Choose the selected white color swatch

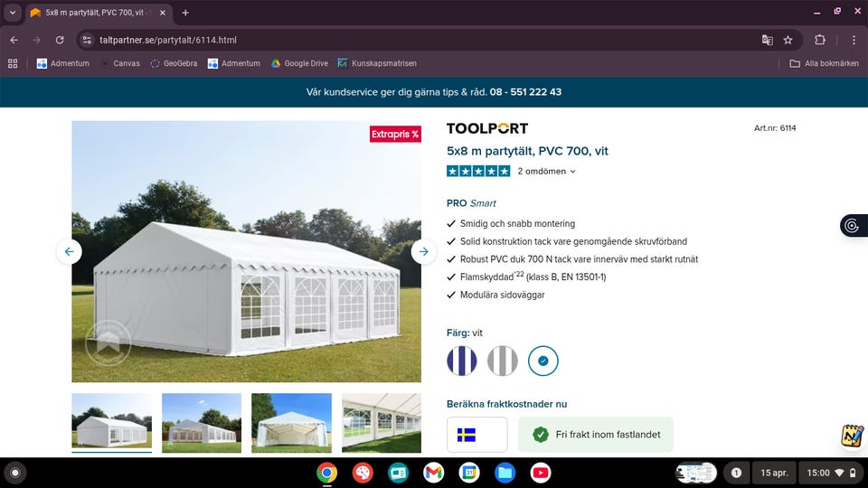tap(543, 361)
